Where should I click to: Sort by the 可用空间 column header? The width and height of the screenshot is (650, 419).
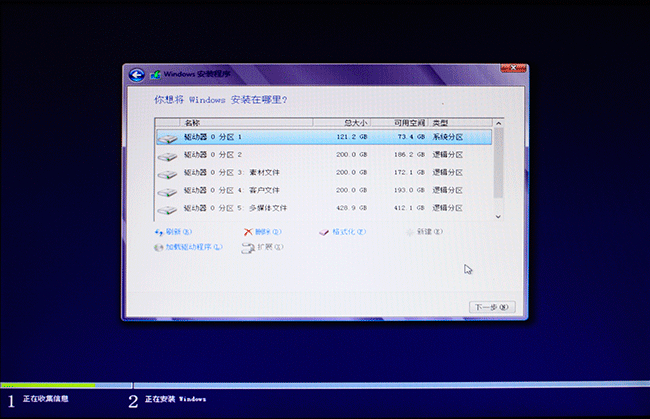tap(400, 123)
